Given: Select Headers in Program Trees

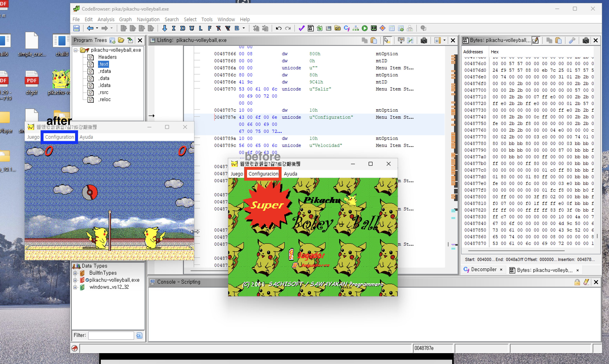Looking at the screenshot, I should [x=107, y=57].
